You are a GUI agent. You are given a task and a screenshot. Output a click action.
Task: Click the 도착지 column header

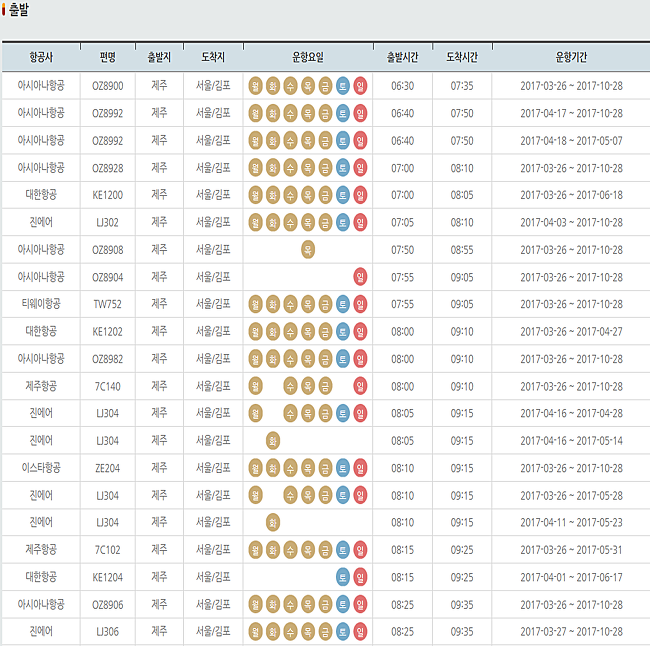tap(213, 57)
